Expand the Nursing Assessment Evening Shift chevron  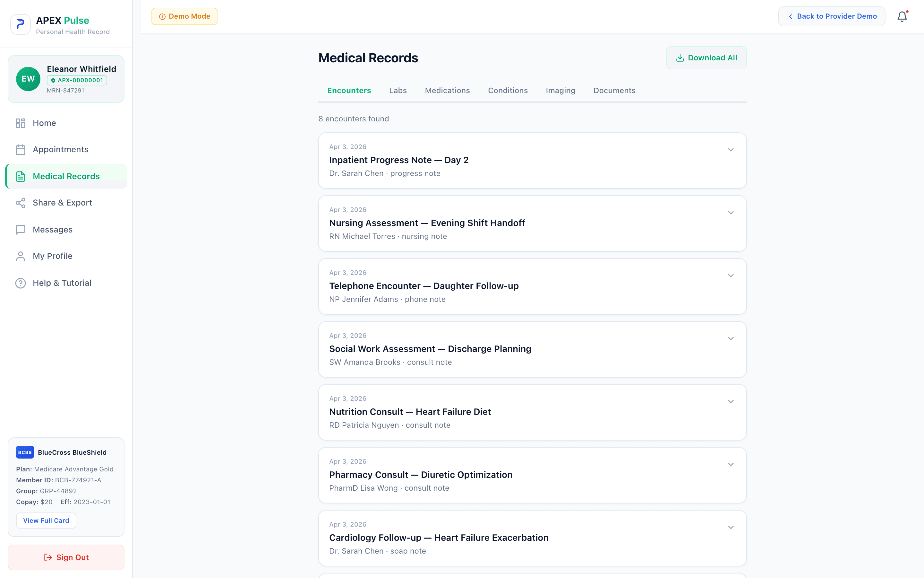(x=731, y=213)
